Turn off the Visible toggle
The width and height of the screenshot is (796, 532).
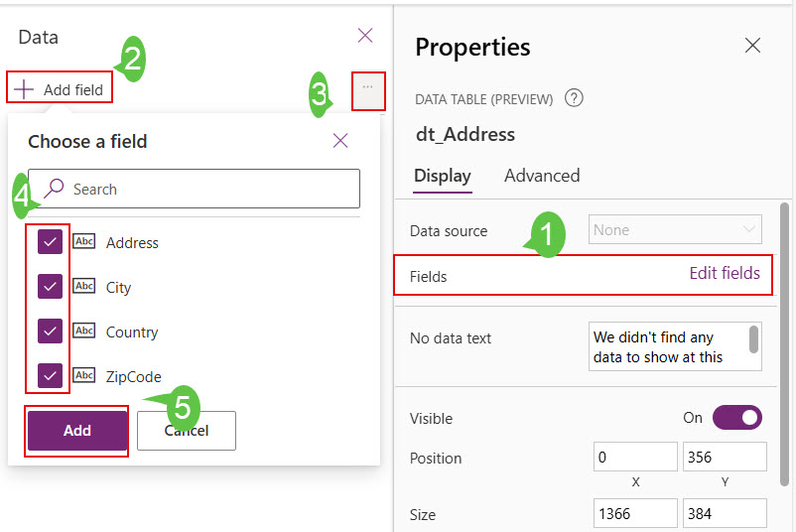pos(737,417)
